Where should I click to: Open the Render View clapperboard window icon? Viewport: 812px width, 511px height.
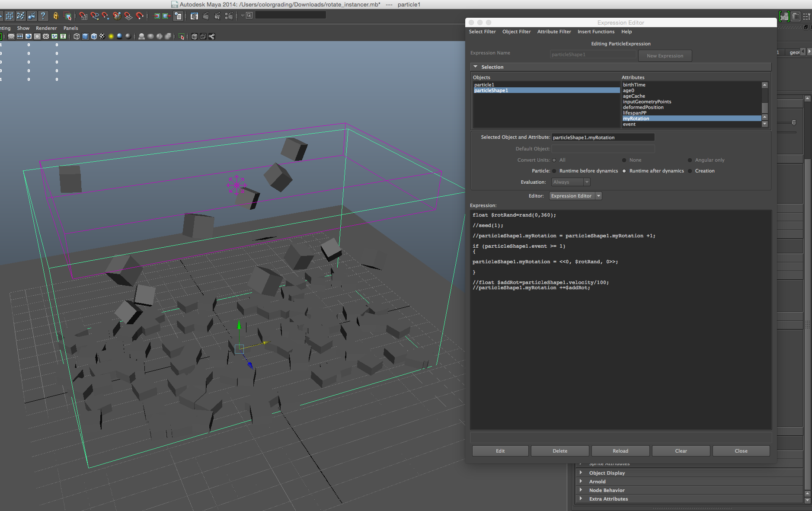coord(194,16)
